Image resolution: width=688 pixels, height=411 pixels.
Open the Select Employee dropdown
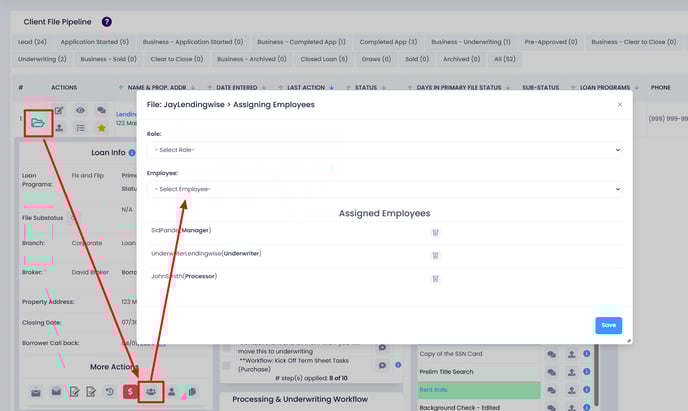pos(384,189)
